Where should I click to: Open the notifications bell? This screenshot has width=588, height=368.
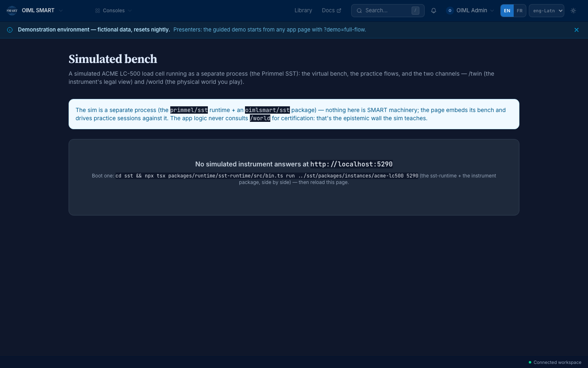[434, 11]
